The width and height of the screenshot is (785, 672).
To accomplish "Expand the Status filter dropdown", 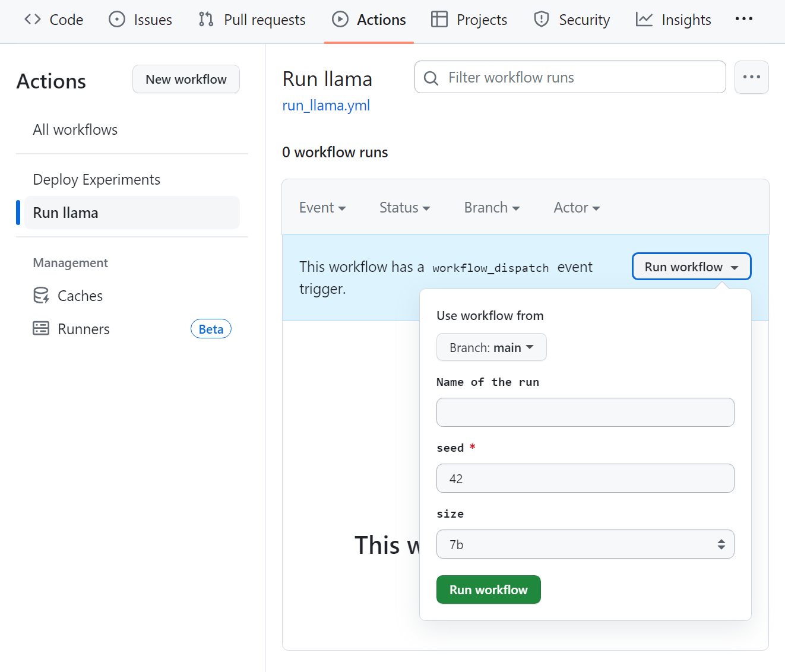I will click(x=405, y=207).
